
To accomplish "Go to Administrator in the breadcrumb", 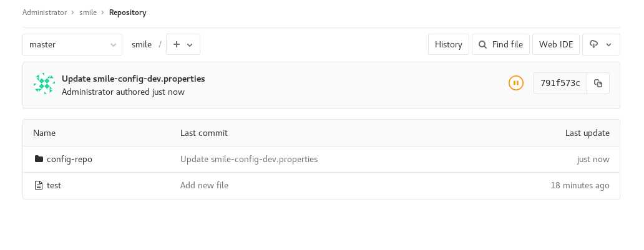I will [x=44, y=12].
